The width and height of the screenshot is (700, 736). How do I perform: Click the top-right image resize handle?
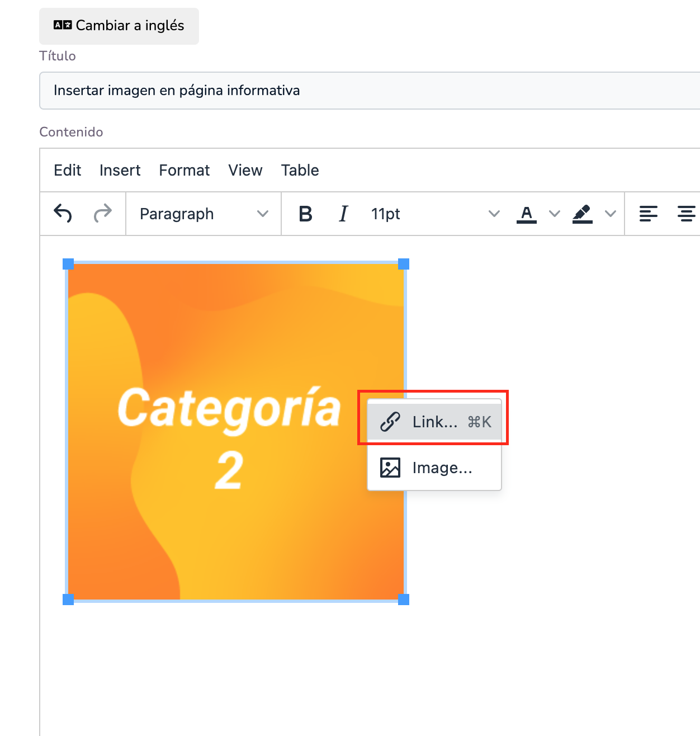(x=404, y=264)
